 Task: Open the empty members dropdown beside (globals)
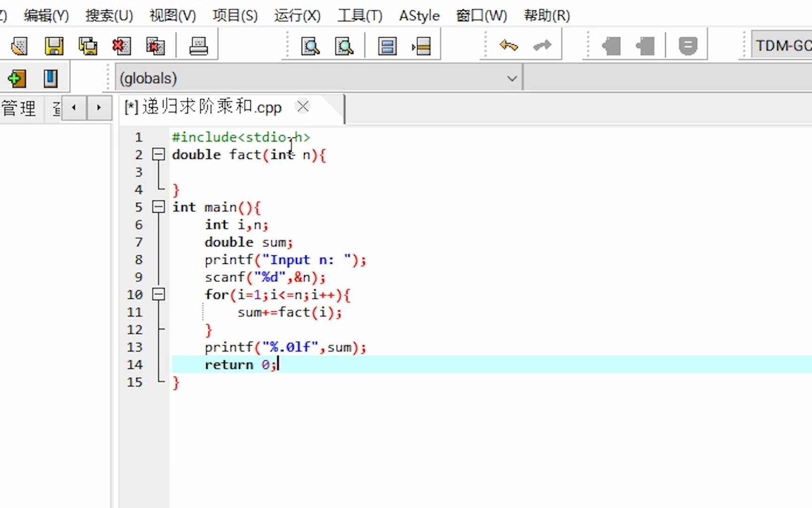(x=668, y=78)
